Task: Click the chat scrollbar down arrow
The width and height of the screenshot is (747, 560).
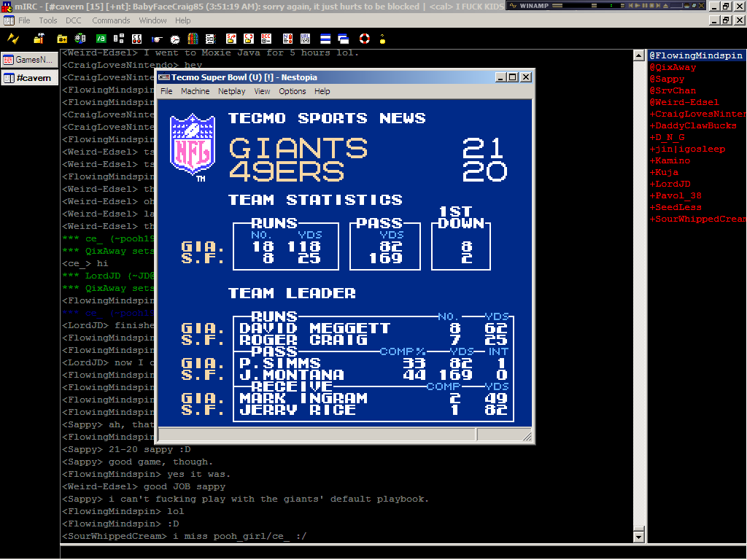Action: coord(639,537)
